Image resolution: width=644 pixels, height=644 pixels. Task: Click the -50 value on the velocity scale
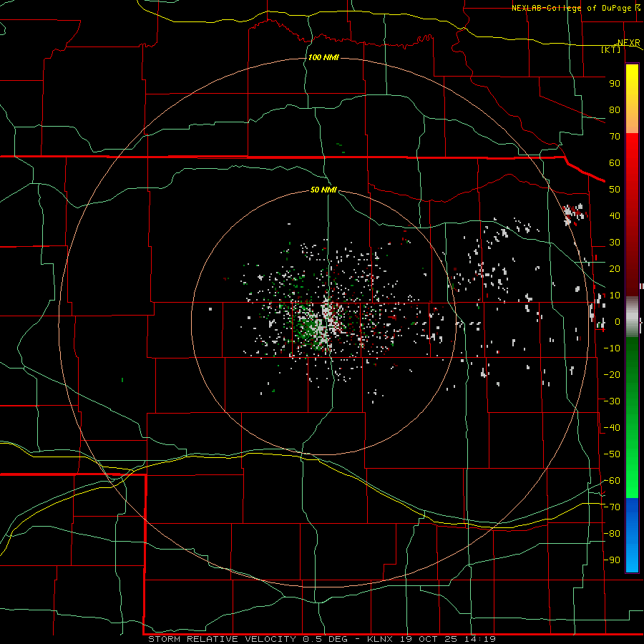pos(612,454)
